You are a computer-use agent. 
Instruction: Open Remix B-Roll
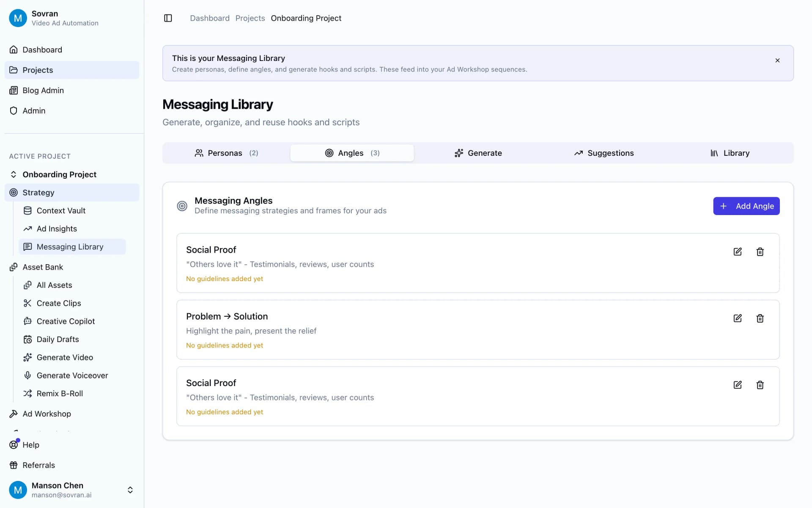72,393
